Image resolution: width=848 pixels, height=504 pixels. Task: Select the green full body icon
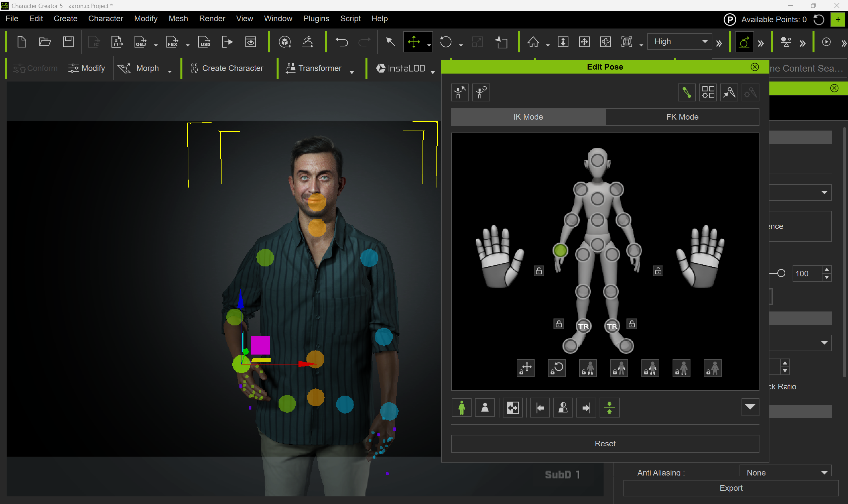[x=462, y=408]
